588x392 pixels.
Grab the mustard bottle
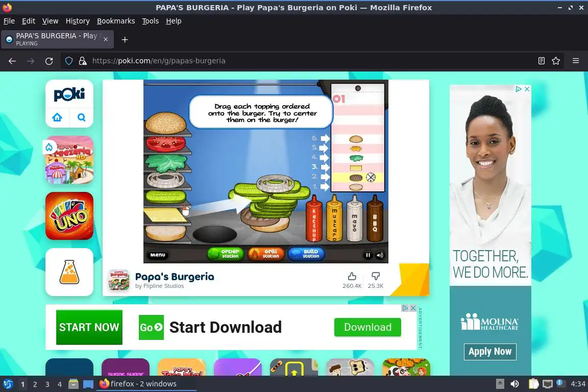[x=334, y=218]
